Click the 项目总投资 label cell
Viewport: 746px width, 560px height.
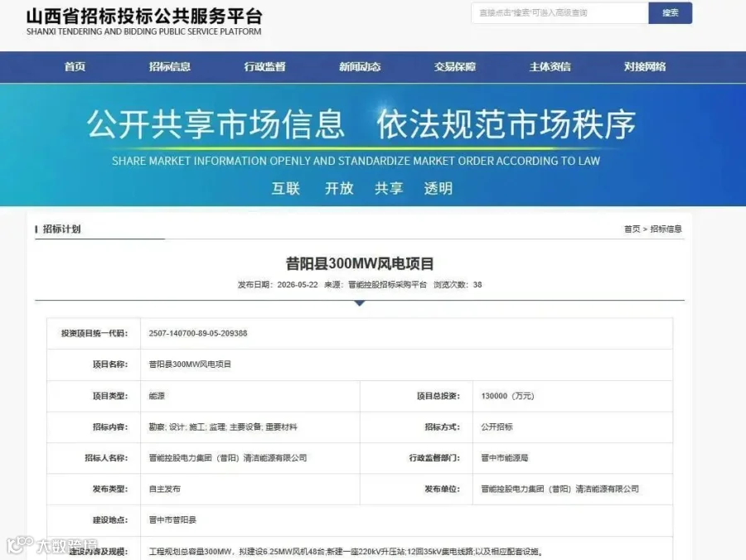point(416,395)
